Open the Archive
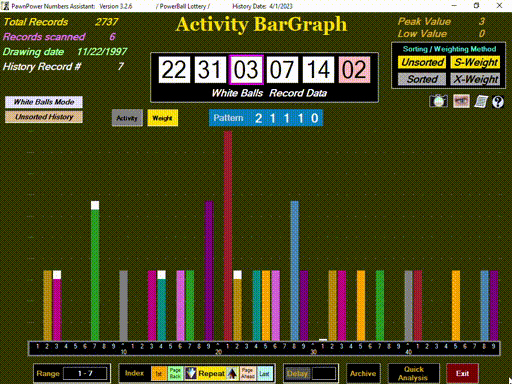 click(363, 373)
